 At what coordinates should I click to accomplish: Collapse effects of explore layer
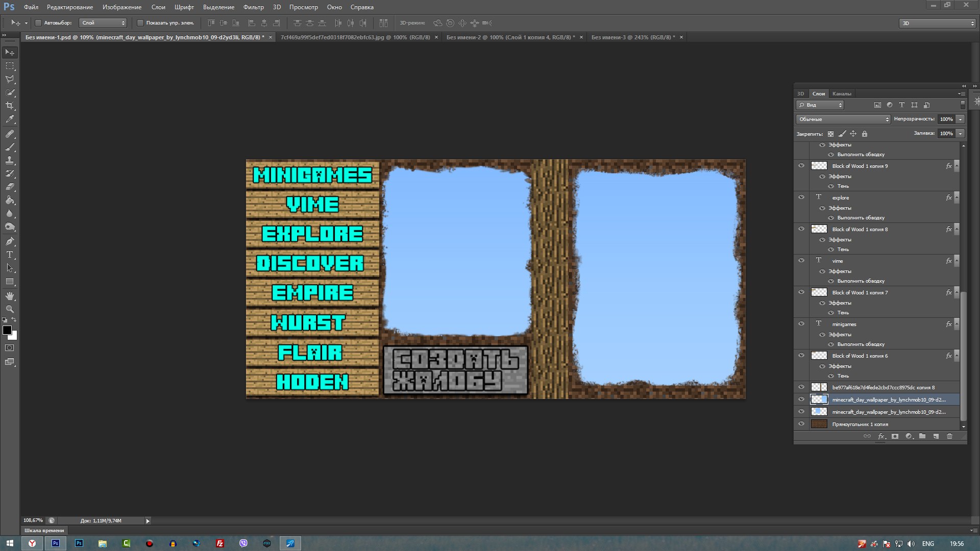[x=957, y=197]
